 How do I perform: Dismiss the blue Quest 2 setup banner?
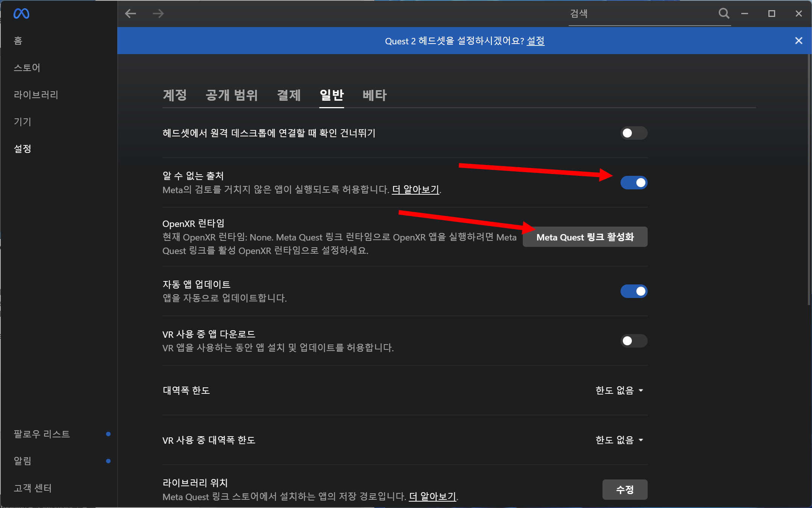(x=799, y=41)
